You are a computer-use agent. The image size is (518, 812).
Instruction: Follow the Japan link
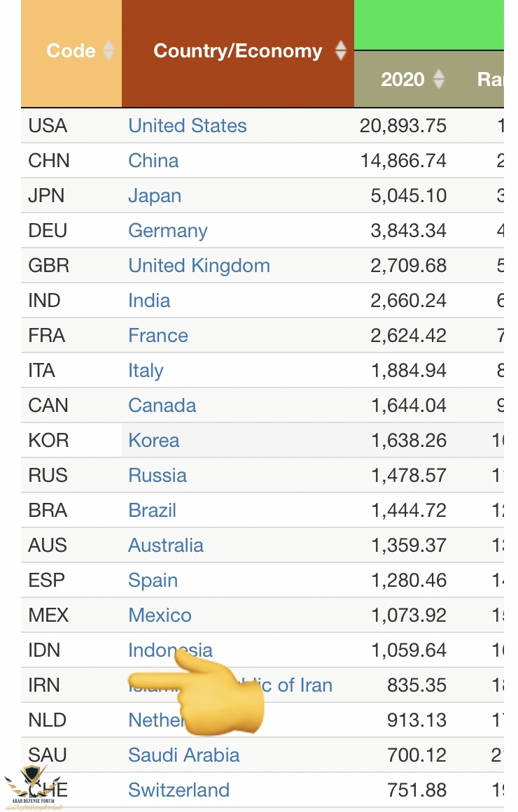[155, 196]
